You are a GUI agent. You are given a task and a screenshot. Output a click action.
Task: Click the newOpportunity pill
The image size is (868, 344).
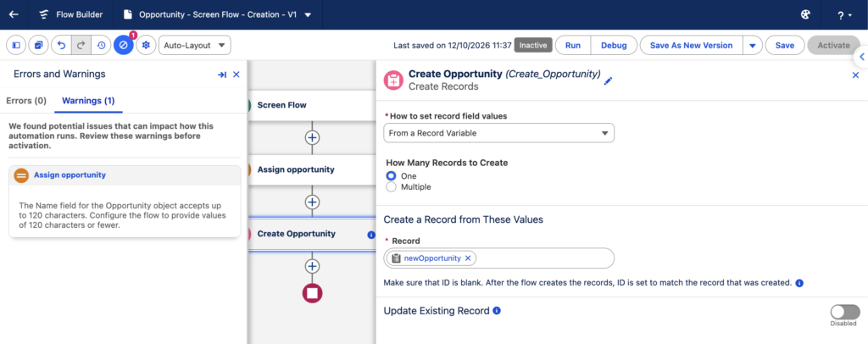432,258
